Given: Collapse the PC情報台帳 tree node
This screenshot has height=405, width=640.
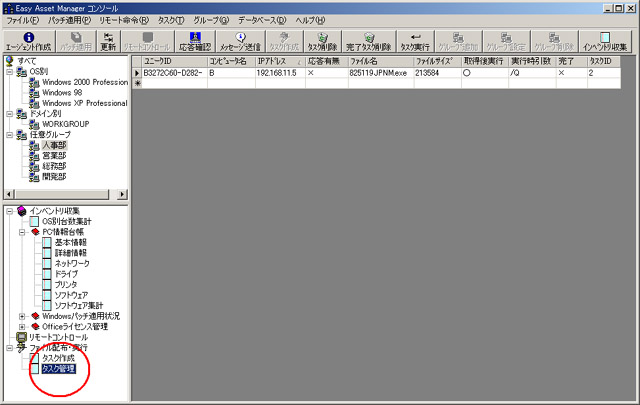Looking at the screenshot, I should coord(22,232).
